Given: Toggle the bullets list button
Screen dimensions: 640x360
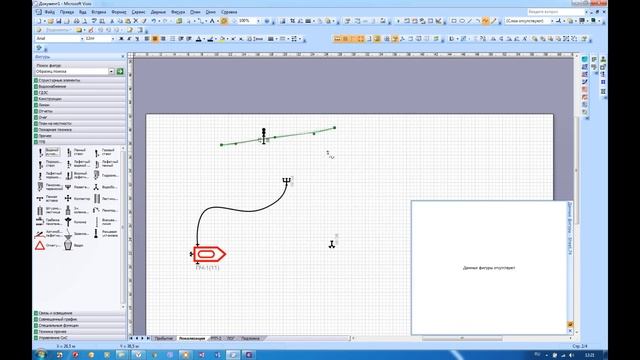Looking at the screenshot, I should (172, 39).
